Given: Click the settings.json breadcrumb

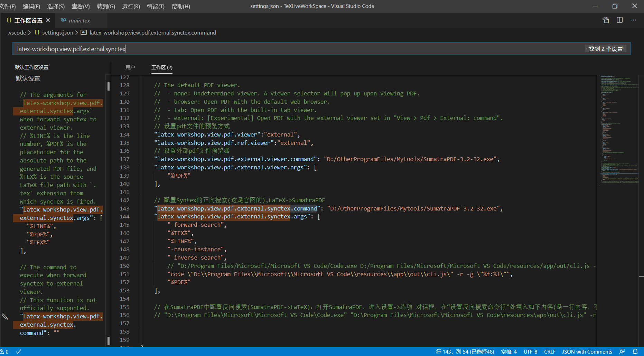Looking at the screenshot, I should (57, 32).
